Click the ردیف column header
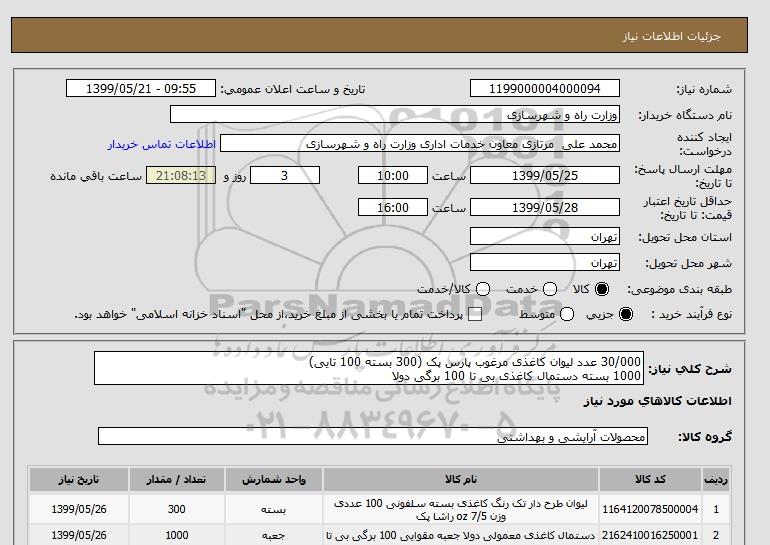Screen dimensions: 770x545 716,479
